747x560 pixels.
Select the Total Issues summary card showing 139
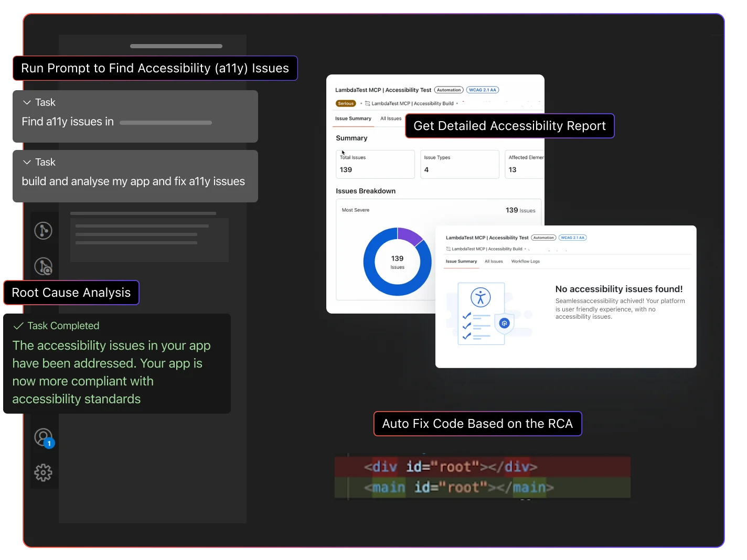coord(375,164)
